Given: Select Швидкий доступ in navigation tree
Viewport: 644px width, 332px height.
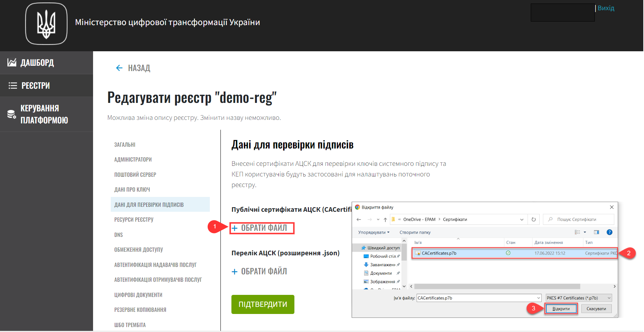Looking at the screenshot, I should click(x=383, y=248).
